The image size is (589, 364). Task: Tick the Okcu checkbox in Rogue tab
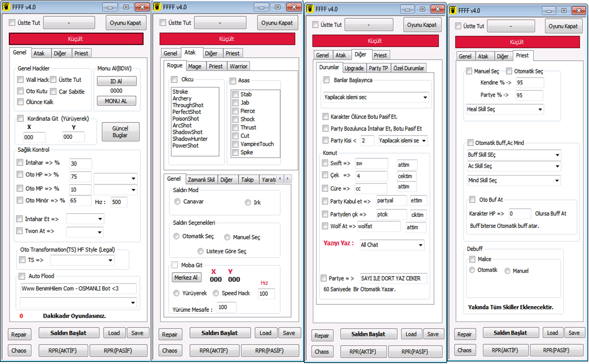coord(174,79)
